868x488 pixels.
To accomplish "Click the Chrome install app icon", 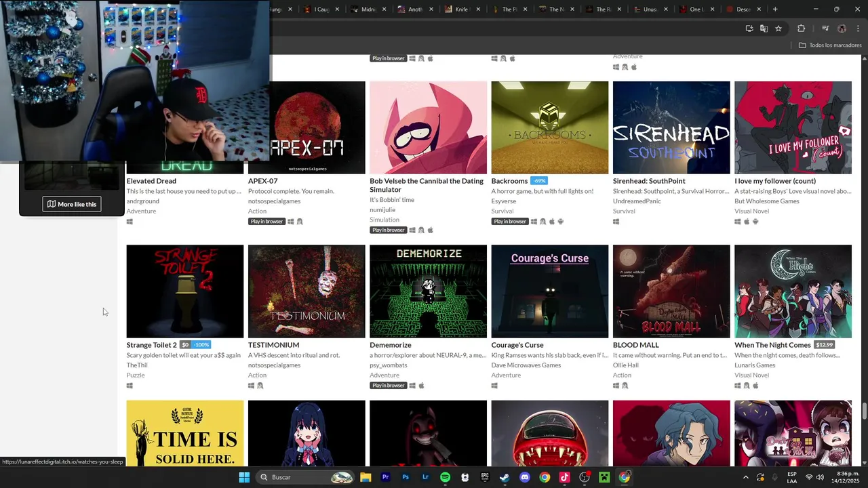I will point(749,28).
